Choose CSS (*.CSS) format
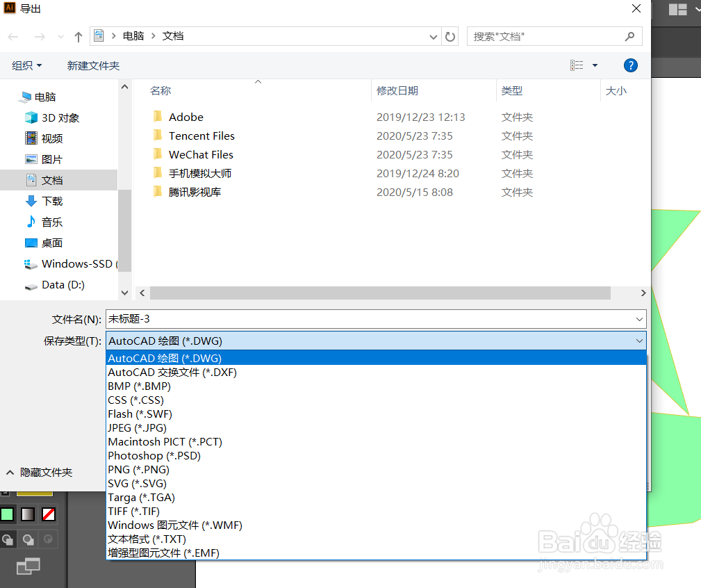701x588 pixels. click(x=377, y=400)
